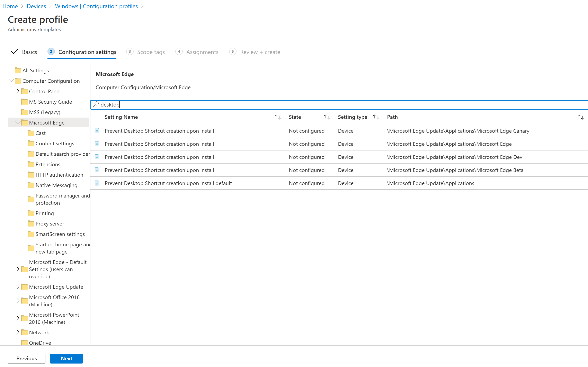The image size is (588, 367).
Task: Select the Configuration settings step
Action: [82, 52]
